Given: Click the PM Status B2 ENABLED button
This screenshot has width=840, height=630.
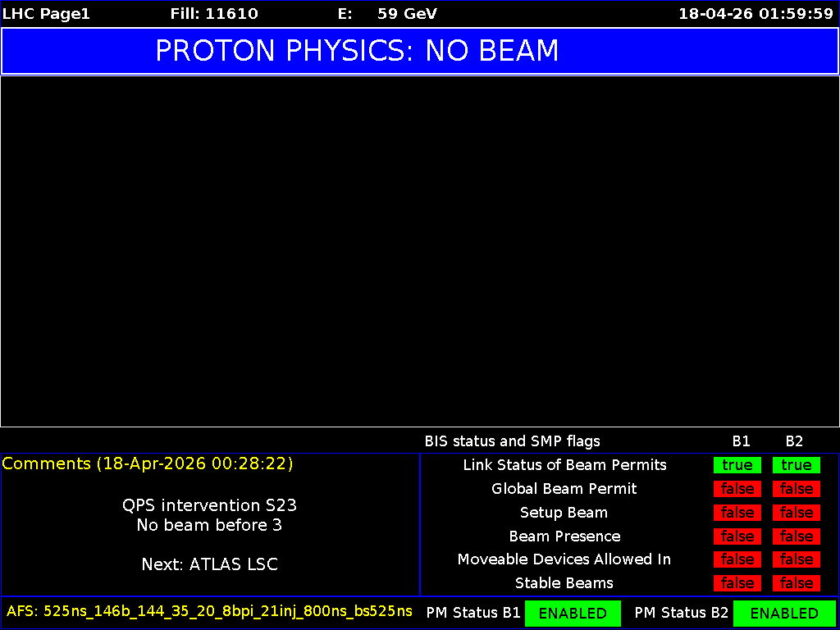Looking at the screenshot, I should 784,613.
